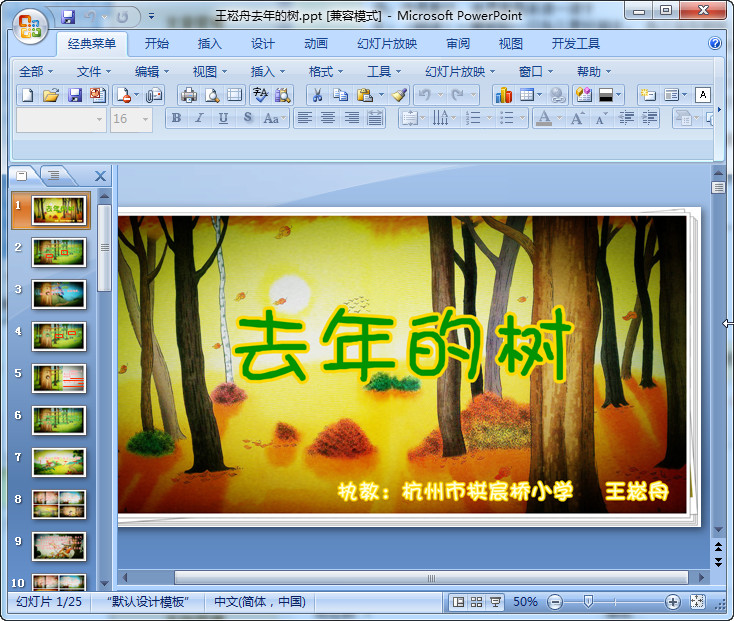
Task: Decrease the list indent level
Action: click(626, 118)
